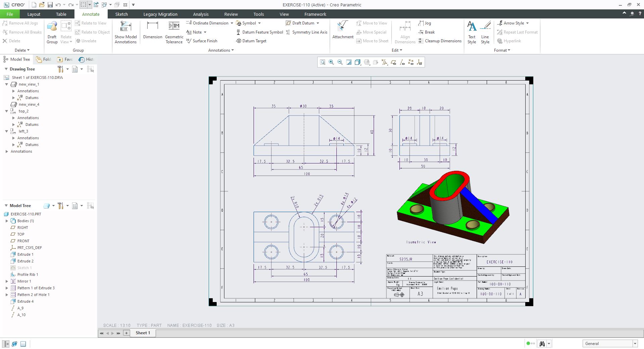The width and height of the screenshot is (644, 349).
Task: Open the Display Style cube icon
Action: click(x=358, y=62)
